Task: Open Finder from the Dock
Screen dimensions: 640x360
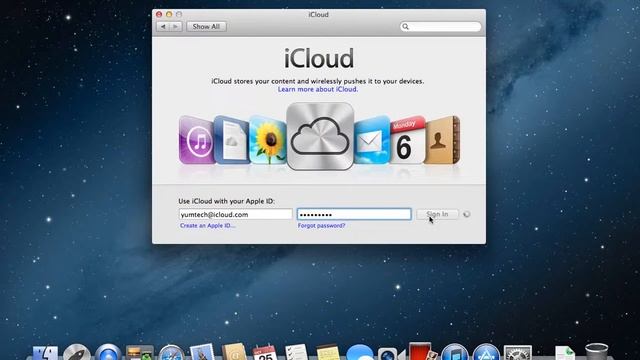Action: click(45, 353)
